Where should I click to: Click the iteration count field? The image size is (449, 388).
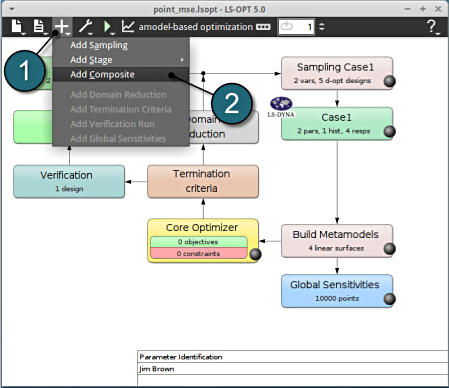click(x=296, y=27)
